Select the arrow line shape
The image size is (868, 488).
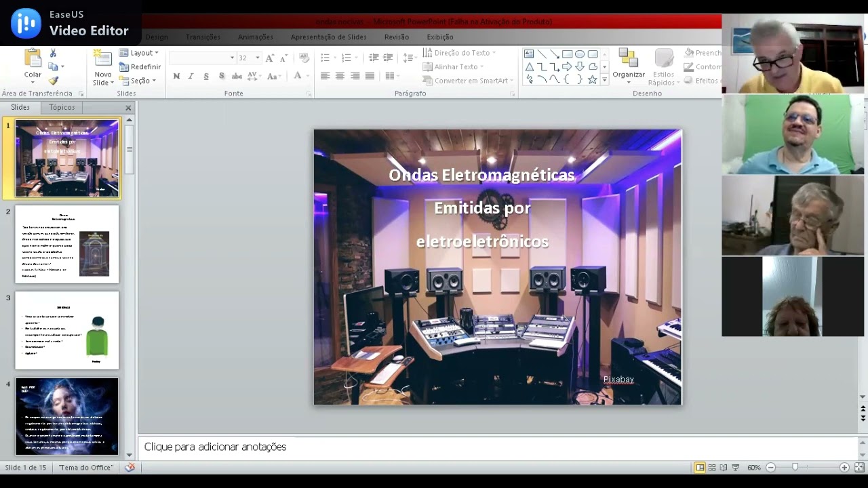[555, 54]
